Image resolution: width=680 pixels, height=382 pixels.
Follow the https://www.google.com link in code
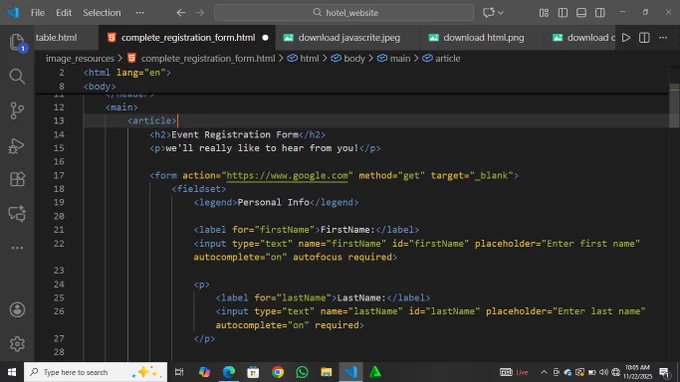(x=287, y=175)
